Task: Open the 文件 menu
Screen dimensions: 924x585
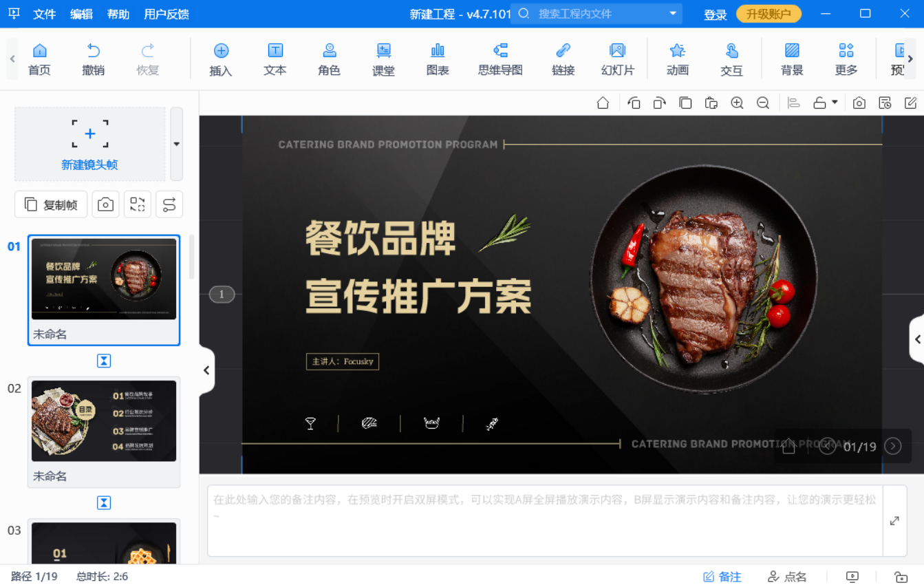Action: tap(45, 14)
